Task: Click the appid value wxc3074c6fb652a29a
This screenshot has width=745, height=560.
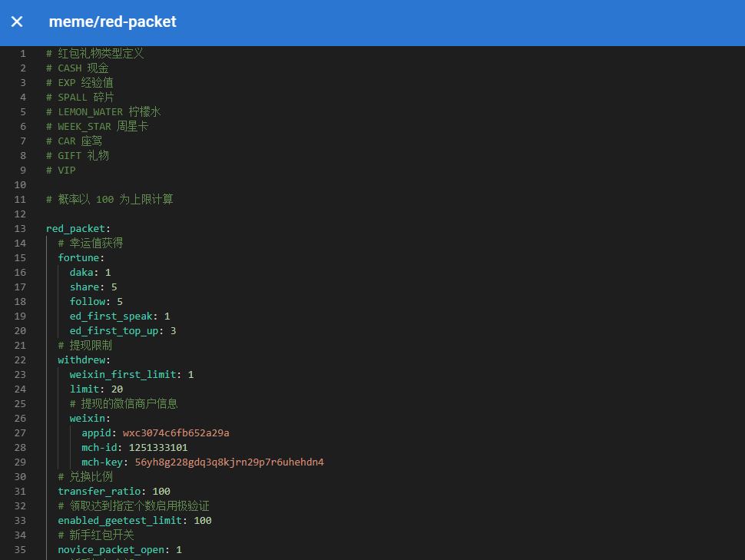Action: (176, 432)
